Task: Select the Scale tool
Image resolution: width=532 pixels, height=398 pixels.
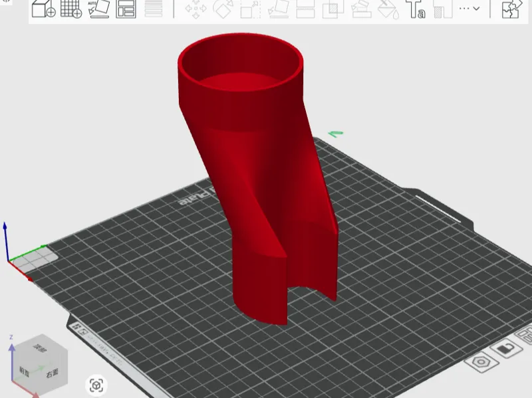Action: click(251, 9)
